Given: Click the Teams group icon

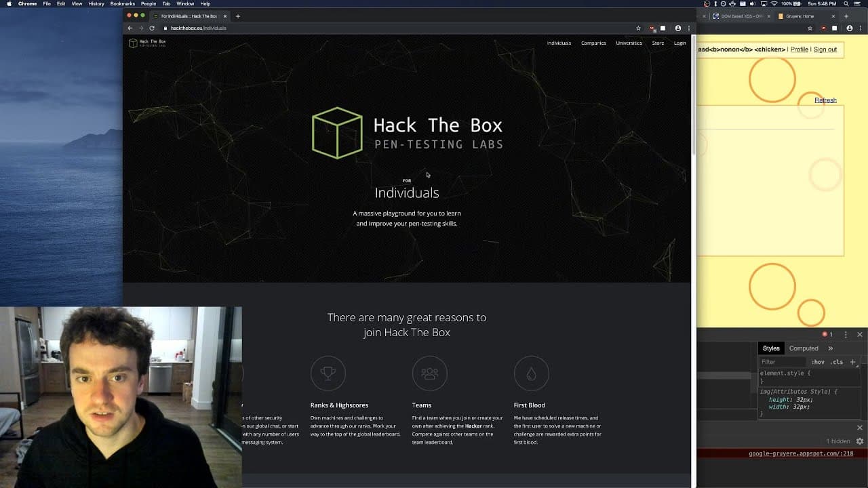Looking at the screenshot, I should coord(430,373).
